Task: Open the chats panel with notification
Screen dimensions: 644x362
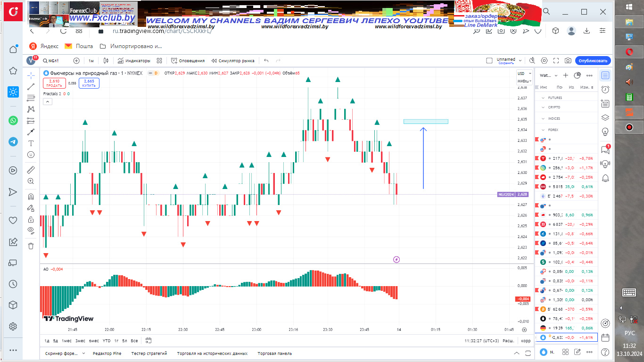Action: [x=605, y=150]
